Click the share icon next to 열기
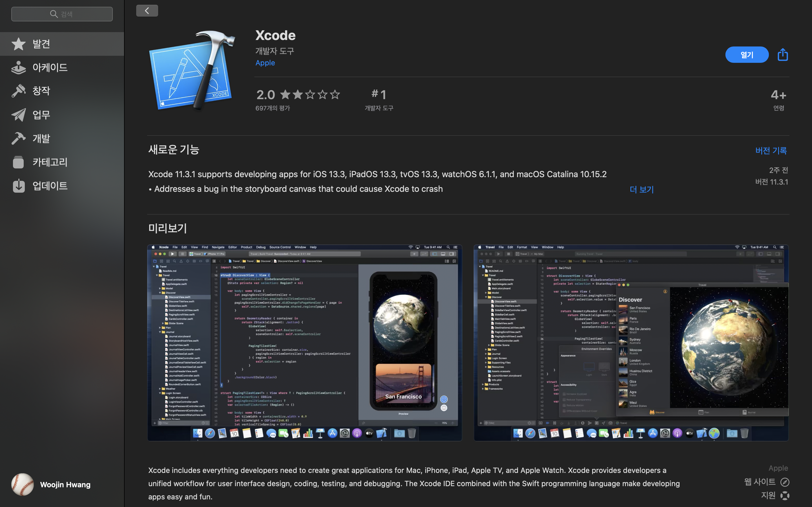The image size is (812, 507). [782, 55]
